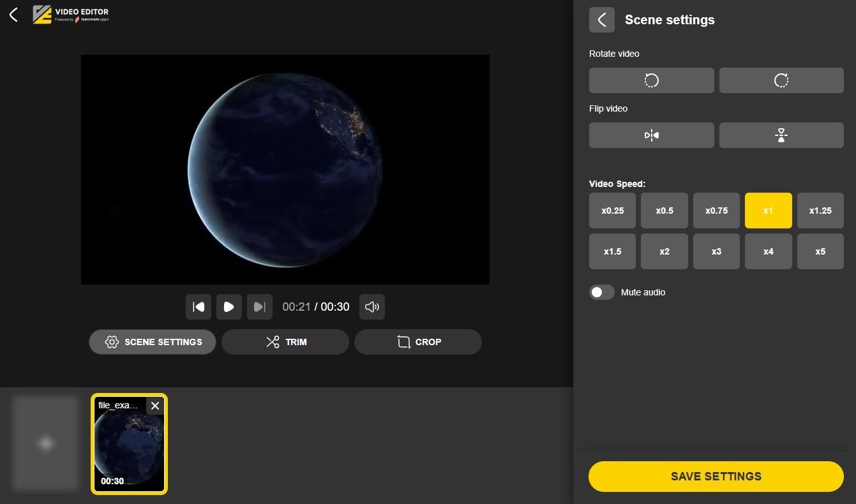This screenshot has height=504, width=856.
Task: Open the Trim tool
Action: (285, 342)
